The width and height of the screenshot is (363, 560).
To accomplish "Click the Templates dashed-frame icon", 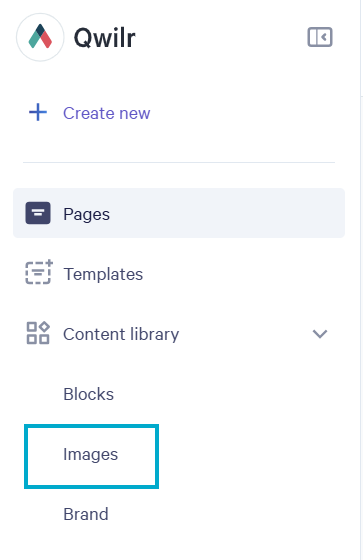I will point(39,272).
